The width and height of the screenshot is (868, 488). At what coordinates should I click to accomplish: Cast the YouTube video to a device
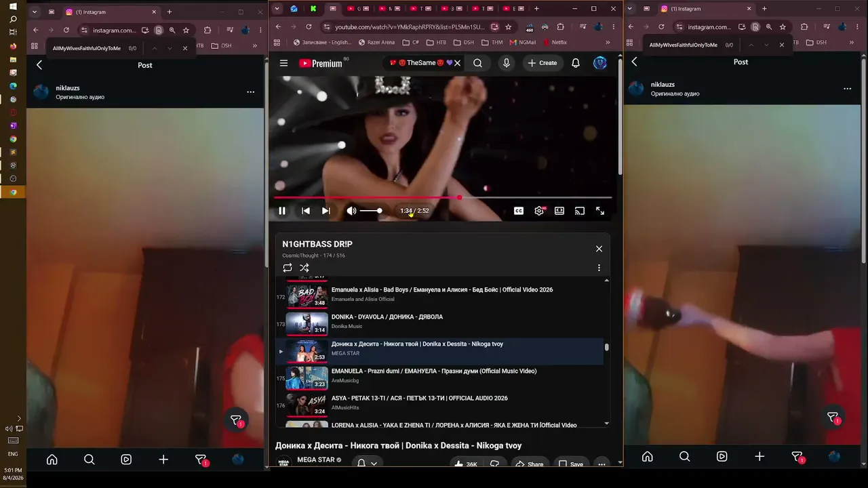point(580,211)
